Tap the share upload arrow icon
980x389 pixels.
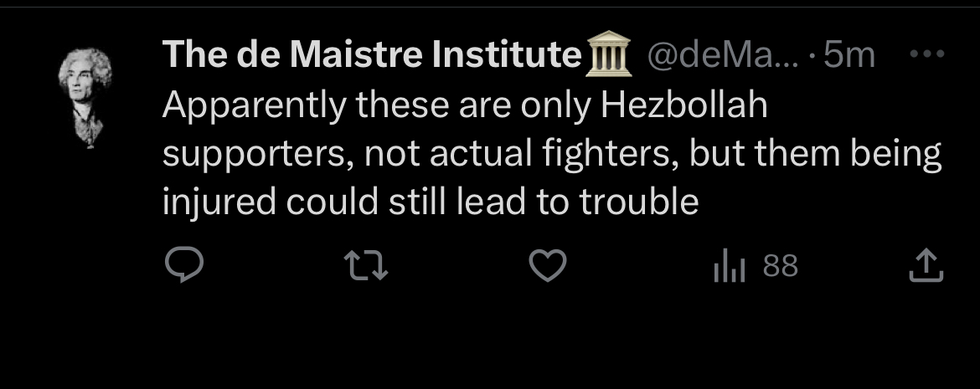click(926, 267)
